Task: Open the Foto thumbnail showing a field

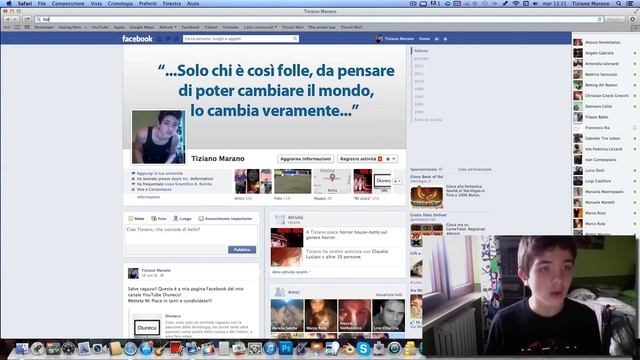Action: coord(292,181)
